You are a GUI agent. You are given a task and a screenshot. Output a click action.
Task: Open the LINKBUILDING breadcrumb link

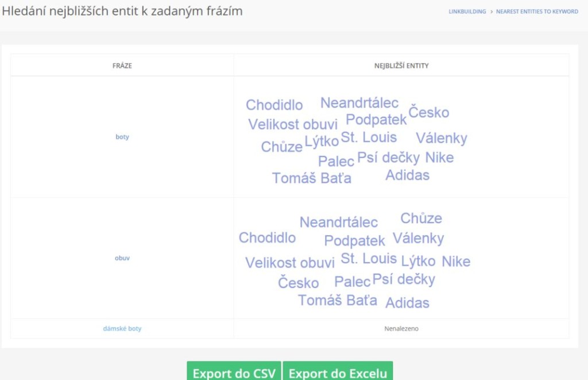(x=467, y=11)
